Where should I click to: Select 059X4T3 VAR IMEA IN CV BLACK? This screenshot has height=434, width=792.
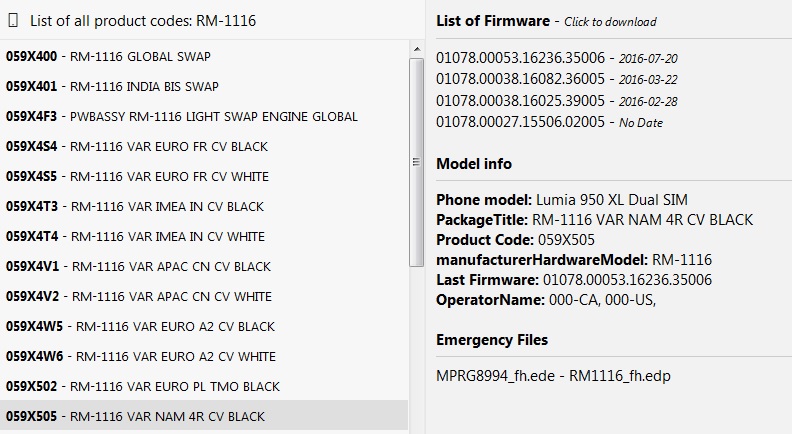click(x=204, y=206)
